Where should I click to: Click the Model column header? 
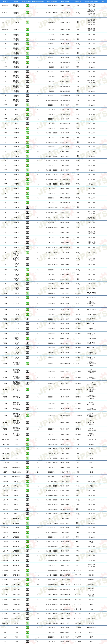[x=16, y=1]
